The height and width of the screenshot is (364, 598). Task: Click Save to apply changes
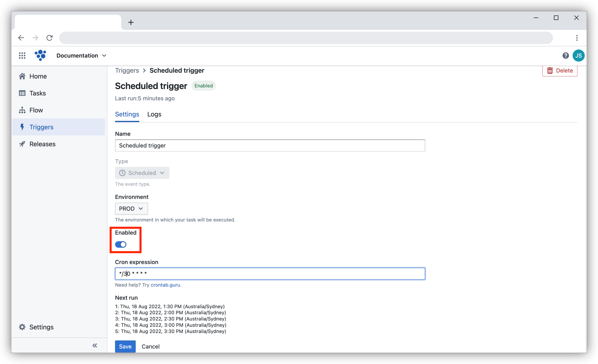point(125,347)
